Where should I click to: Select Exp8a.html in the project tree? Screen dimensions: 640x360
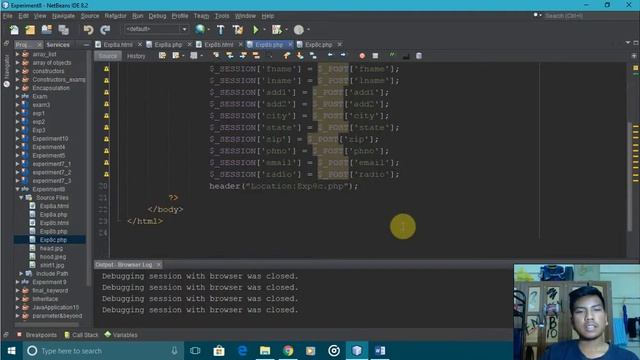(x=54, y=206)
